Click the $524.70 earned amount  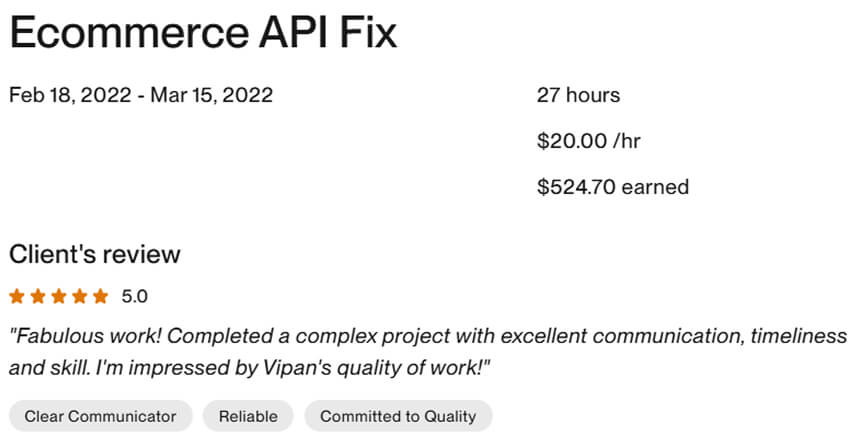click(x=613, y=187)
